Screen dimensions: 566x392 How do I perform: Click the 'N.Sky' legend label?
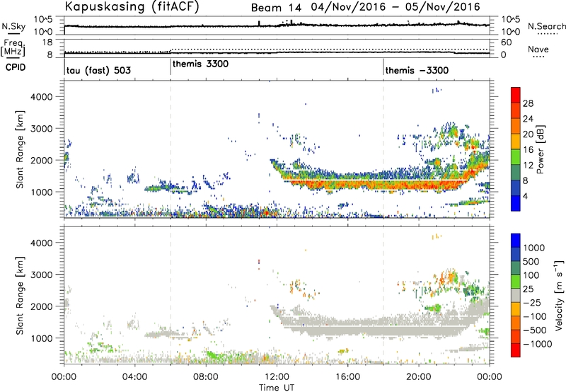pyautogui.click(x=13, y=26)
